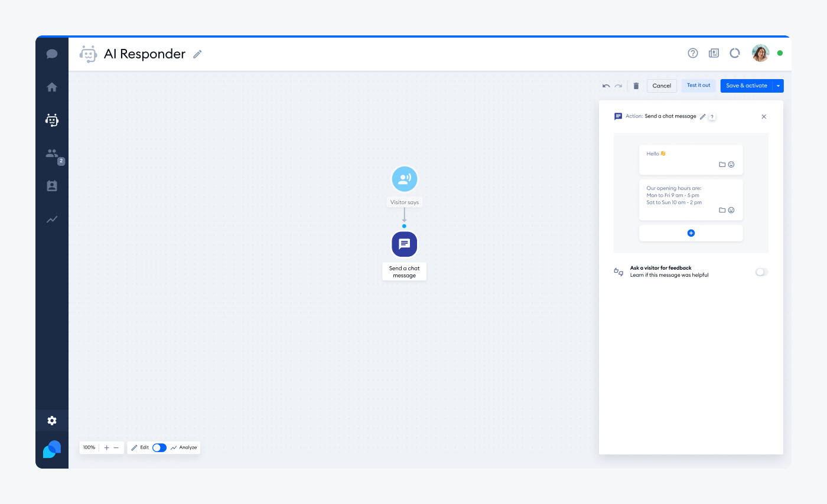The height and width of the screenshot is (504, 827).
Task: Open the Conversations chat icon in the sidebar
Action: click(52, 53)
